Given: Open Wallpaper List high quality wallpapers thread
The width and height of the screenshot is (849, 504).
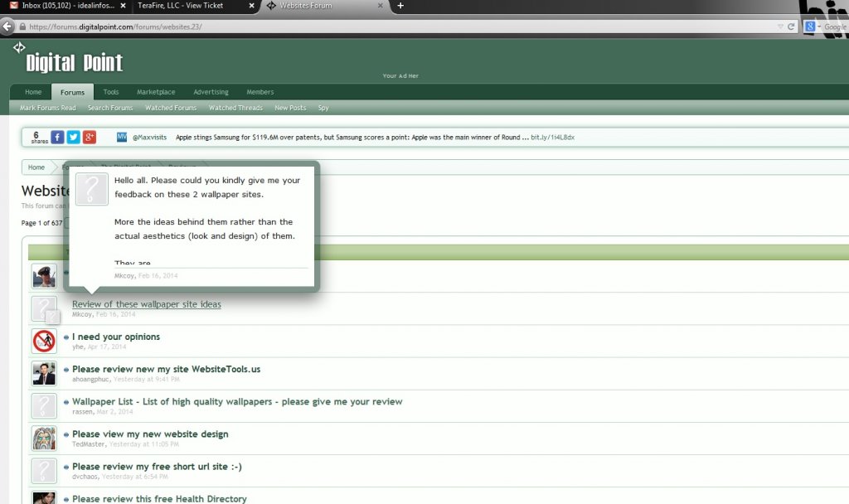Looking at the screenshot, I should tap(237, 402).
